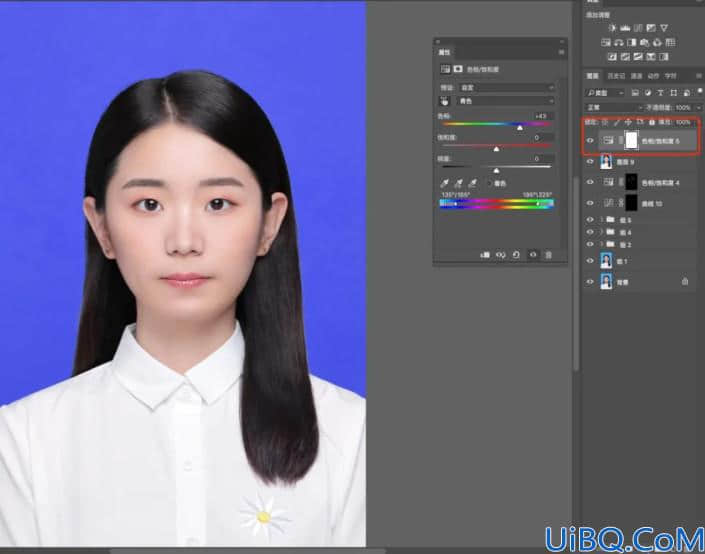Click the Saturation slider handle
This screenshot has width=705, height=554.
click(496, 149)
